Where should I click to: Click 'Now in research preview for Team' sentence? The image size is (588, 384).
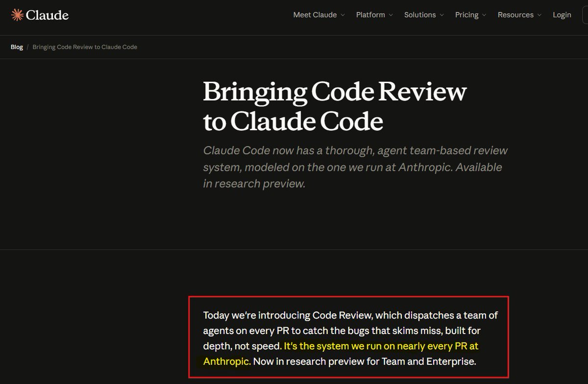point(365,362)
